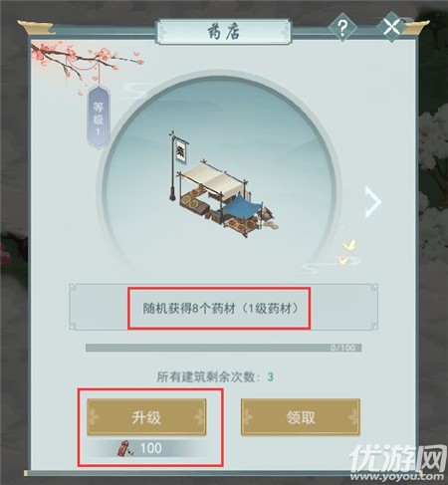Screen dimensions: 448x485
Task: Tap the red currency icon beside 100
Action: click(x=125, y=448)
